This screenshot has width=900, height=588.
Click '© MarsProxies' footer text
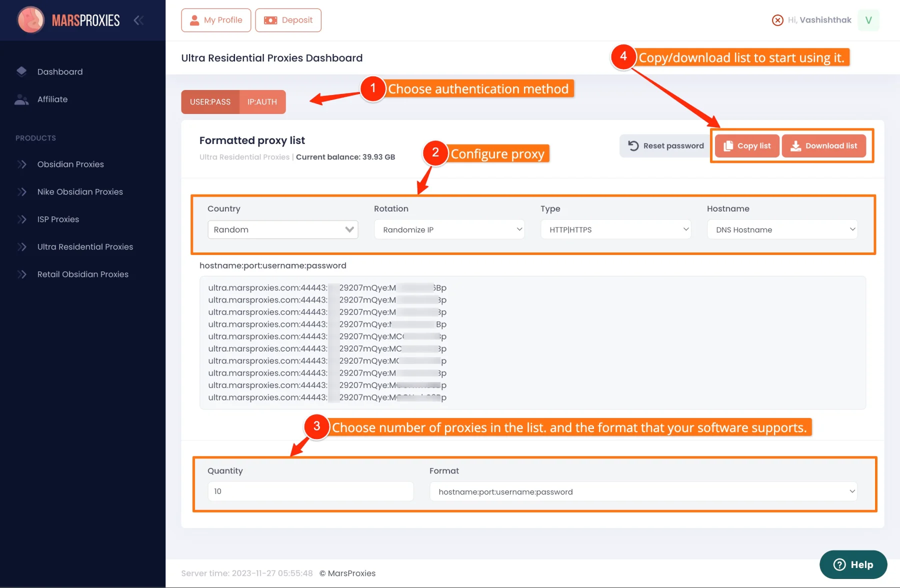click(x=347, y=573)
